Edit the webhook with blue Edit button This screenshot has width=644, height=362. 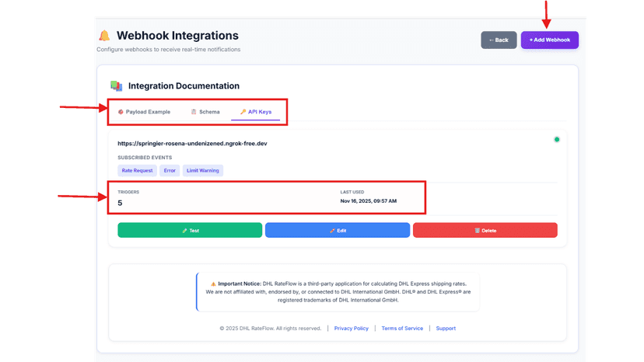tap(338, 230)
